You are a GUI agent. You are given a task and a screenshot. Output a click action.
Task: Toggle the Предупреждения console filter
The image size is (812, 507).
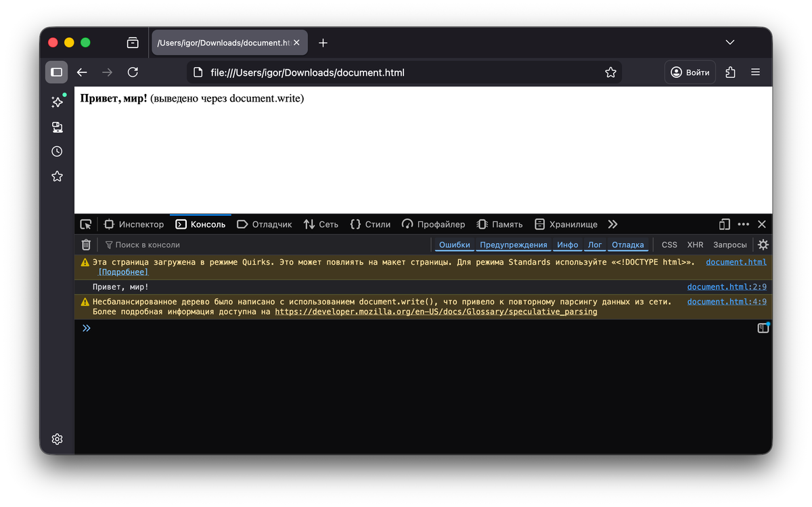point(514,245)
